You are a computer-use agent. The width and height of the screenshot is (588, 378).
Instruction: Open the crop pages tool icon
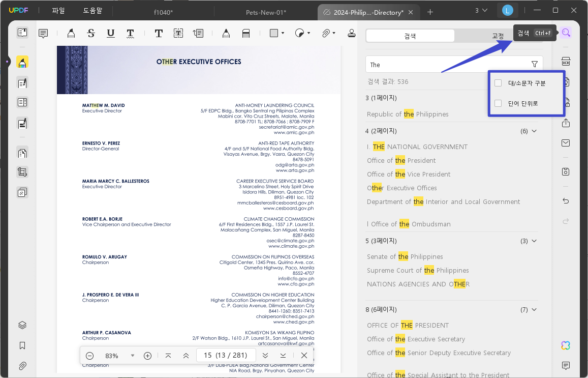tap(22, 172)
